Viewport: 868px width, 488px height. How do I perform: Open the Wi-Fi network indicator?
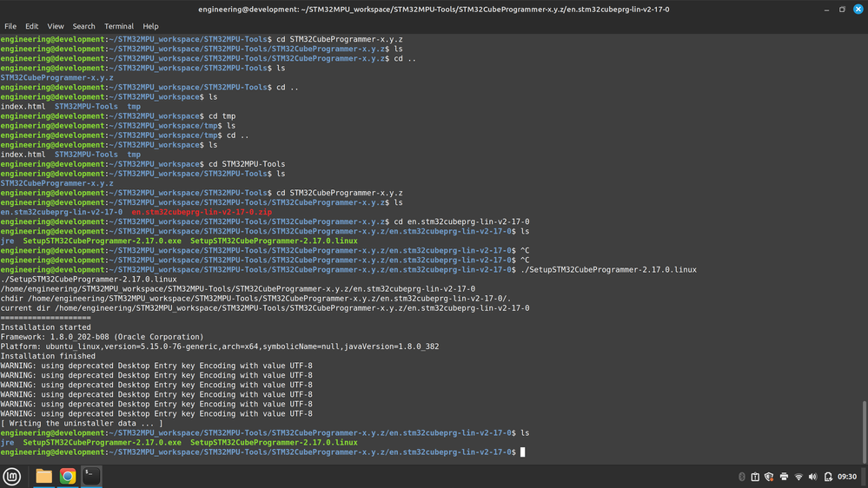pos(798,477)
